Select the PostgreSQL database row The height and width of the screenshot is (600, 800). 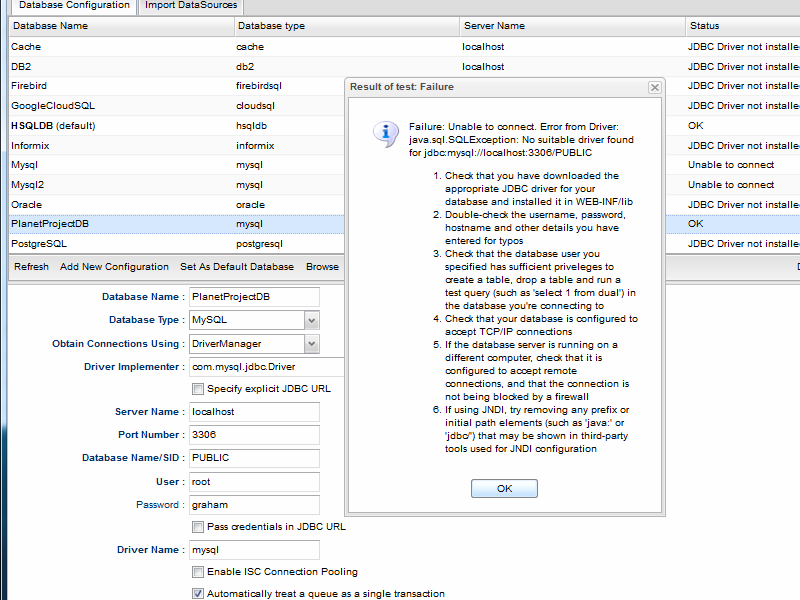click(x=120, y=243)
